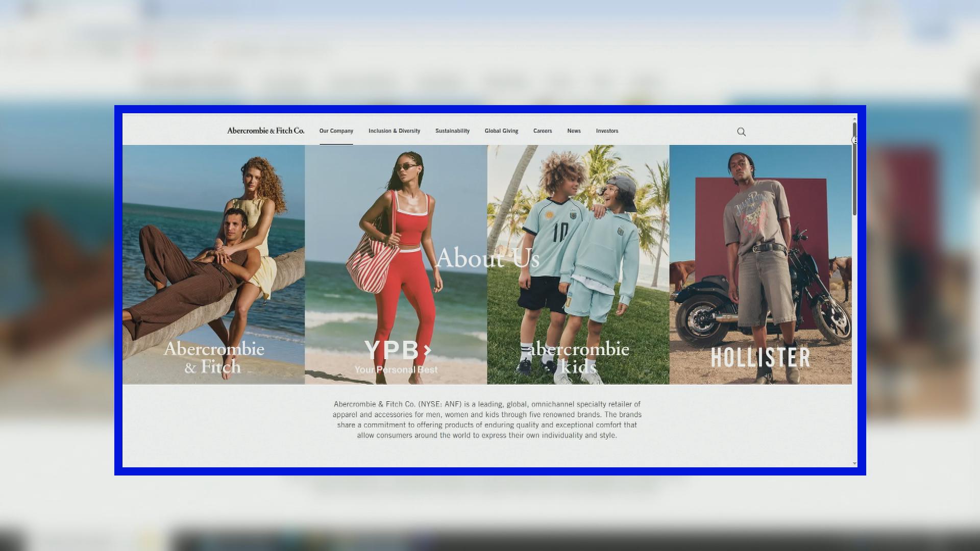
Task: Click the HOLLISTER brand logo
Action: coord(761,357)
